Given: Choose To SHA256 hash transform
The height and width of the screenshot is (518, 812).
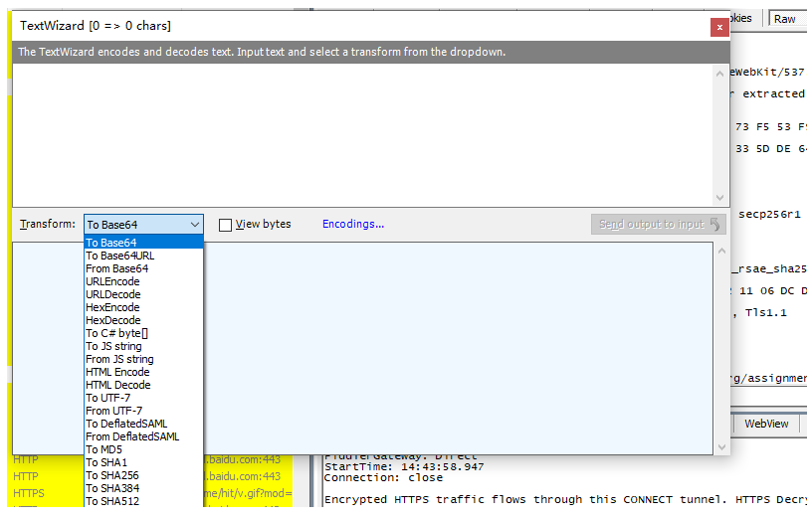Looking at the screenshot, I should coord(143,475).
